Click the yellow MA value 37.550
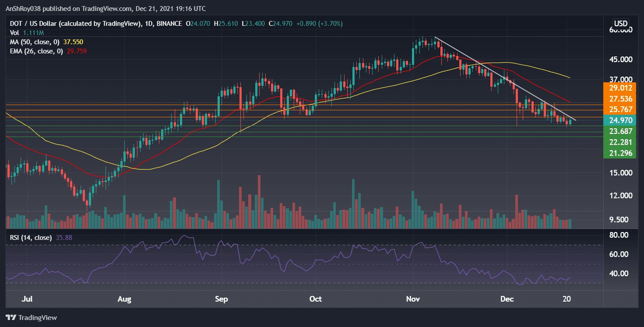The width and height of the screenshot is (644, 327). point(74,42)
